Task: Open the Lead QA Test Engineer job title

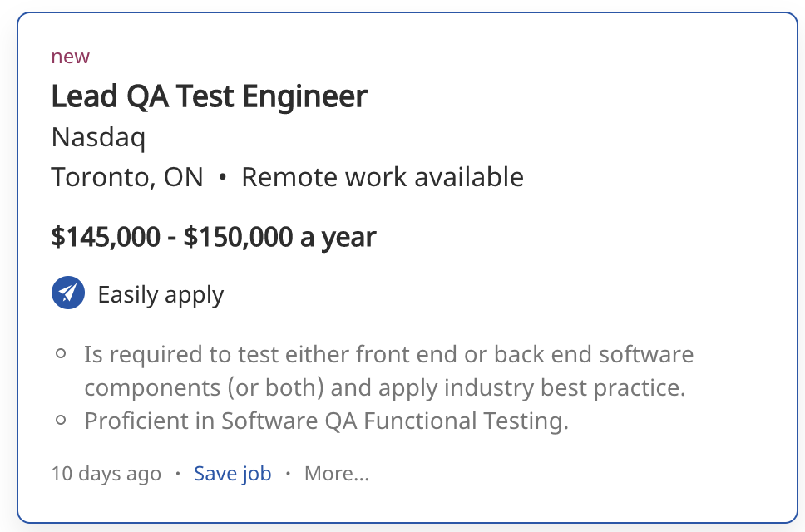Action: (209, 97)
